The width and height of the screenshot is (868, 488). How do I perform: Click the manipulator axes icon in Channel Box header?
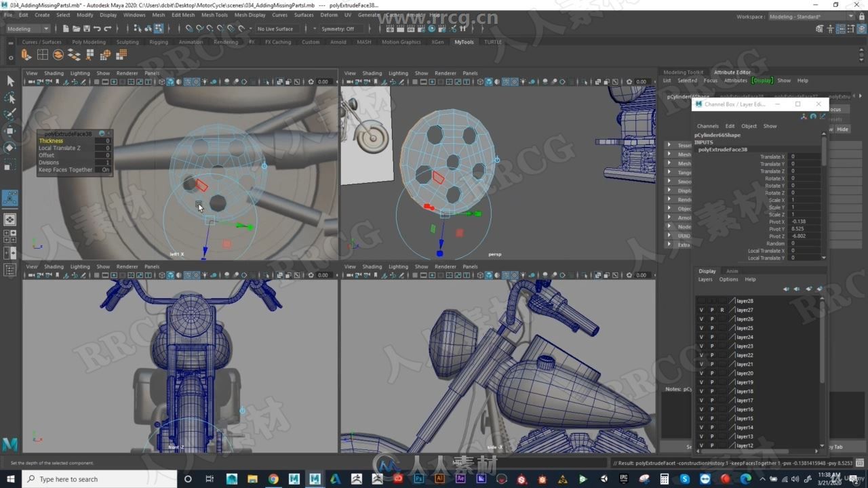point(804,117)
